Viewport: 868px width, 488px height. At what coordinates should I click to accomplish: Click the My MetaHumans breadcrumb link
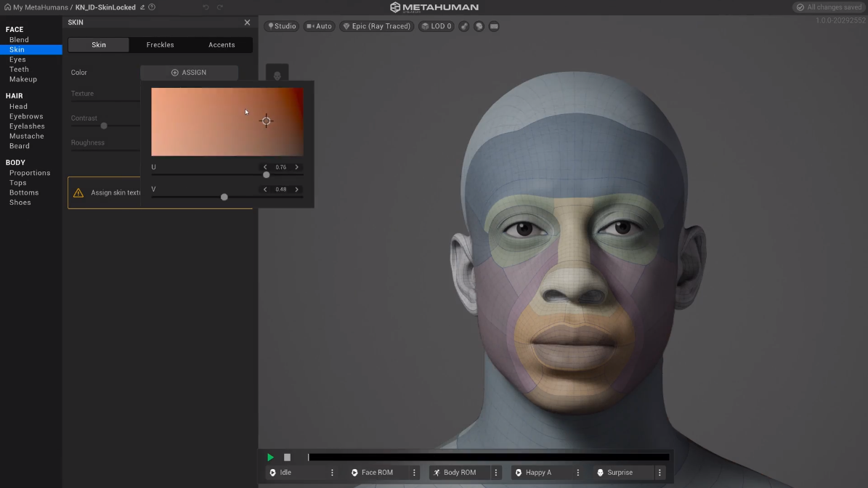[x=41, y=7]
